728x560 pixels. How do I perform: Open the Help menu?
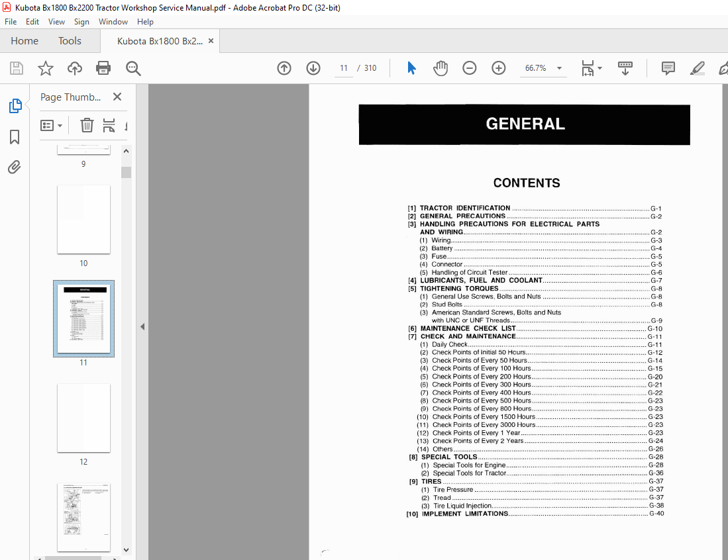coord(145,22)
